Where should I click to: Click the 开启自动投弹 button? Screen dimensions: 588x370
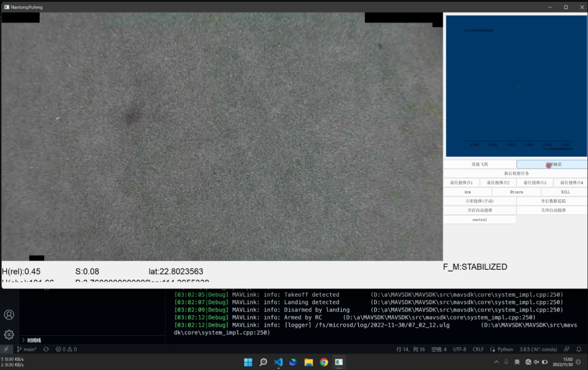coord(480,210)
